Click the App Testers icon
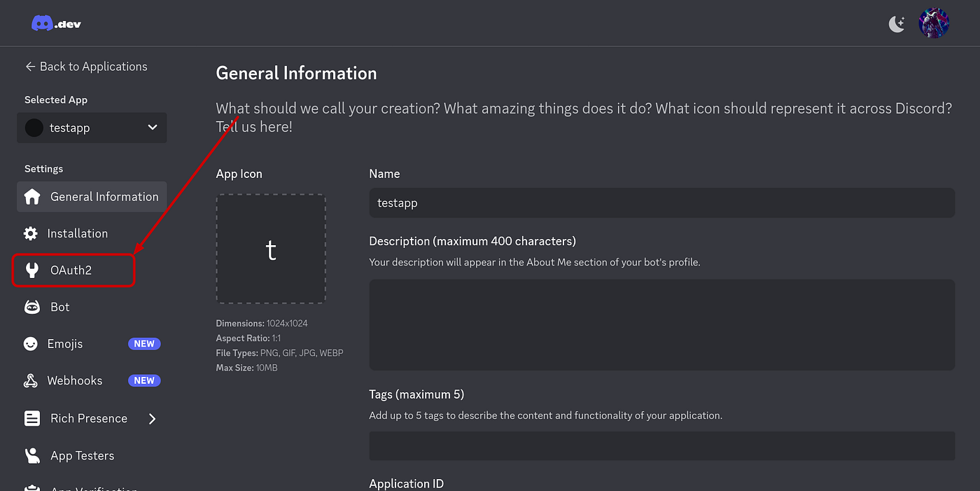Image resolution: width=980 pixels, height=491 pixels. tap(32, 455)
